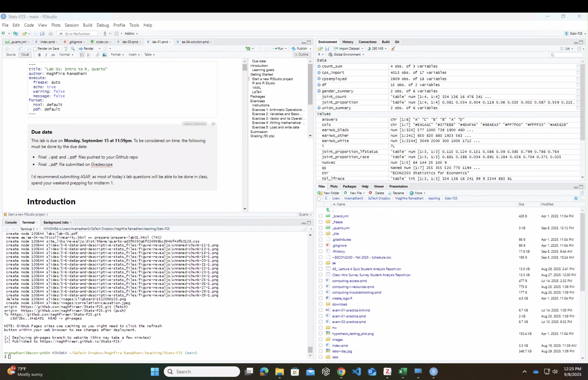Open the Format dropdown menu

pyautogui.click(x=117, y=55)
